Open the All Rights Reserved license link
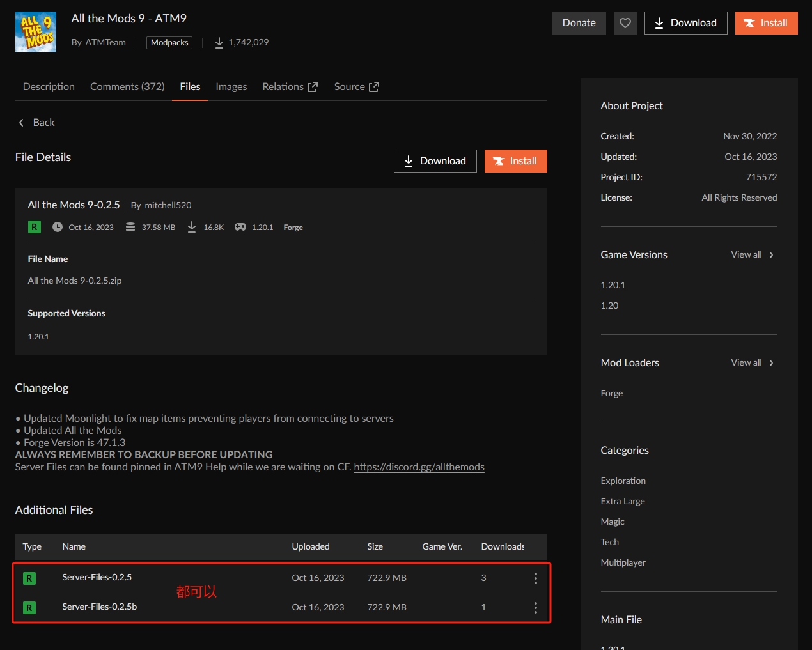 coord(739,198)
